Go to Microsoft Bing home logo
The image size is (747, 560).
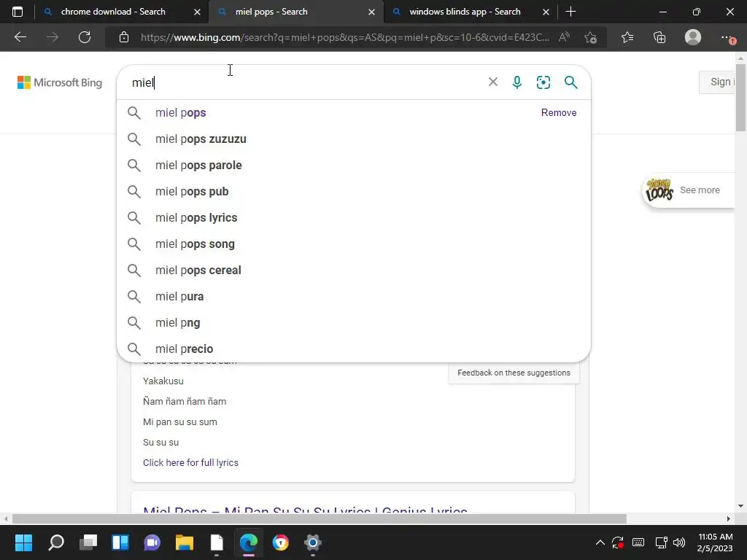(x=60, y=82)
